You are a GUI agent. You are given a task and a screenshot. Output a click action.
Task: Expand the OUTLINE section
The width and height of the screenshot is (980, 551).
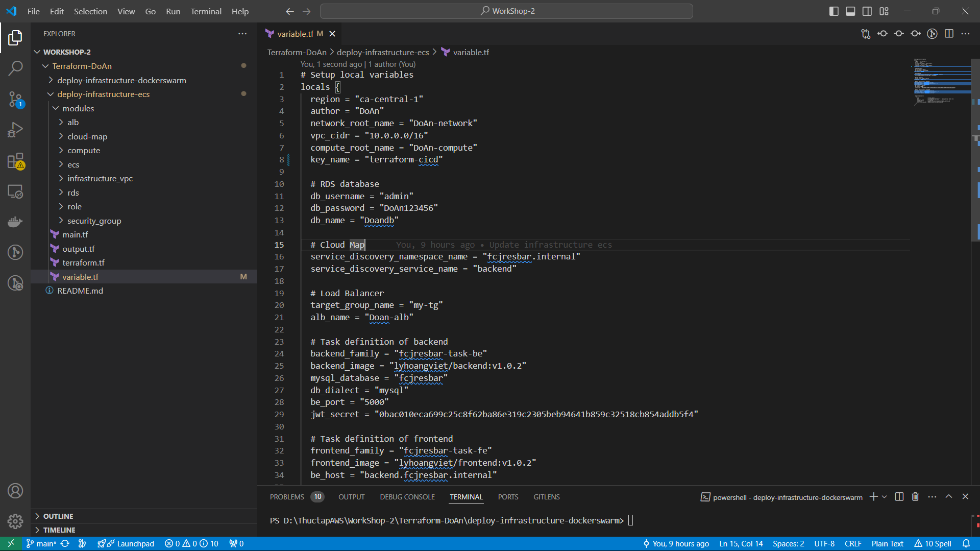coord(144,516)
